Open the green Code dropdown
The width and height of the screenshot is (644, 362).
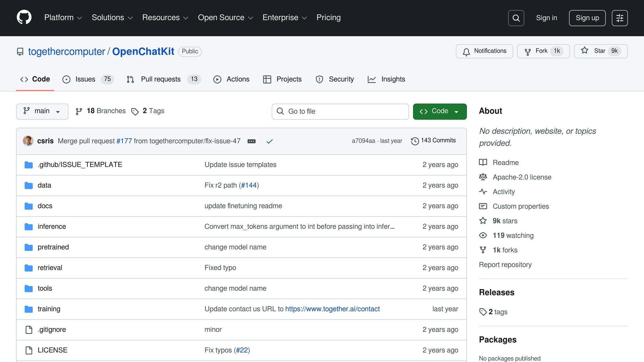(x=439, y=111)
